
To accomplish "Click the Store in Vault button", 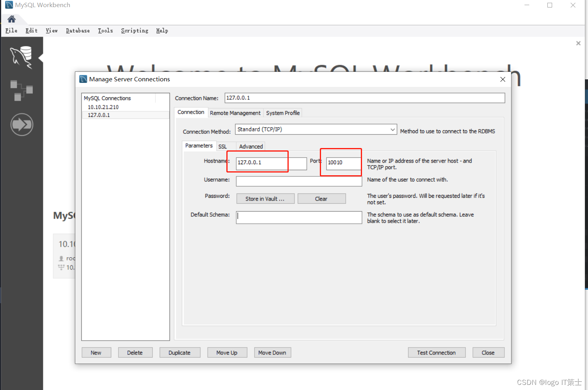I will [x=265, y=199].
